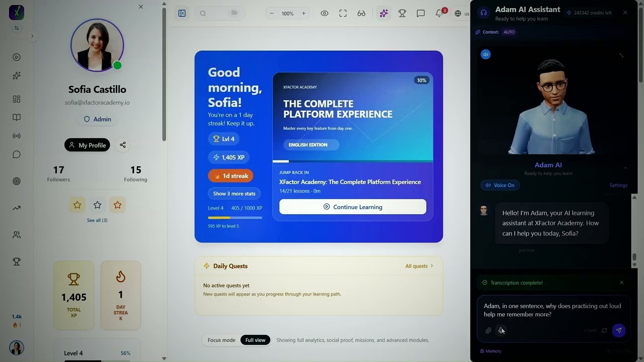Open the trophy icon in top toolbar
Screen dimensions: 644x362
[x=403, y=14]
